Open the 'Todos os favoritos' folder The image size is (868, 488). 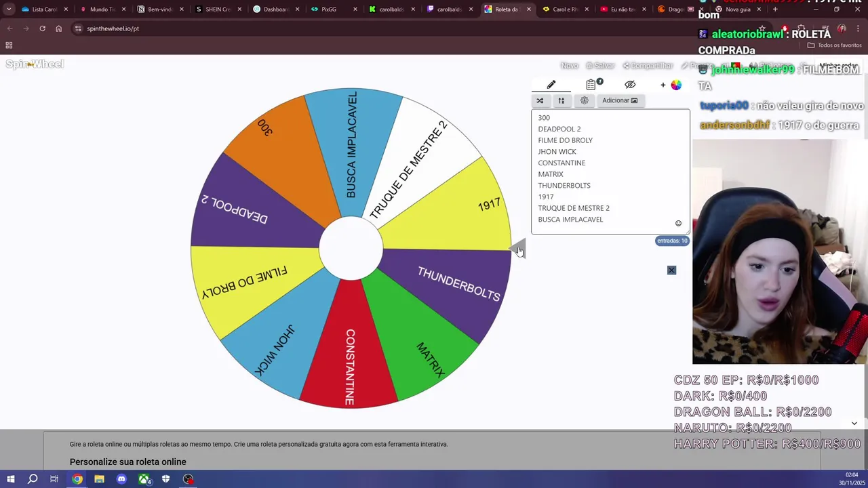click(834, 45)
